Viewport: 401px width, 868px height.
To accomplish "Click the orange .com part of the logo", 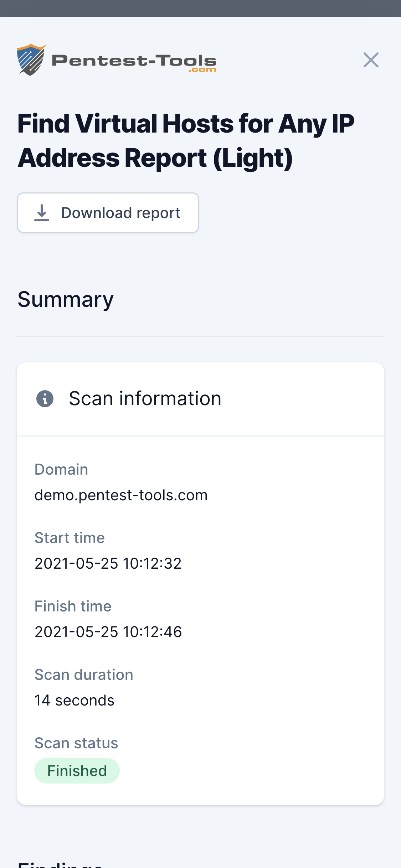I will point(202,69).
